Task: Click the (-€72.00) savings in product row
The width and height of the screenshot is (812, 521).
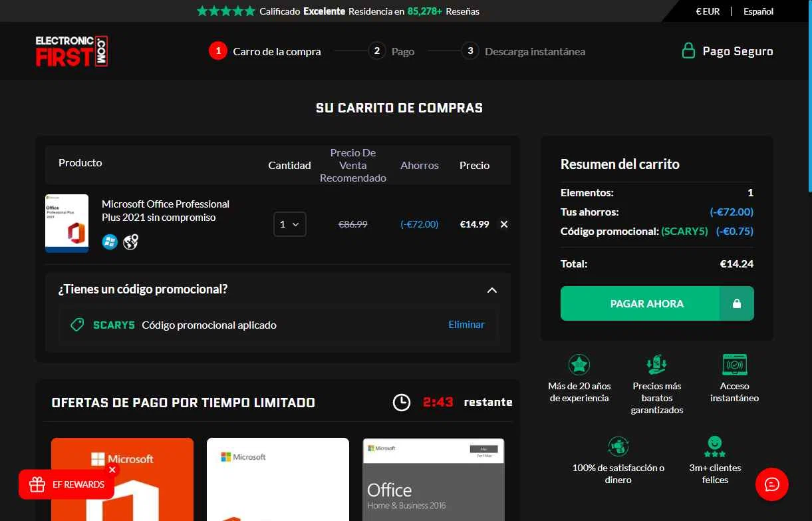Action: coord(420,224)
